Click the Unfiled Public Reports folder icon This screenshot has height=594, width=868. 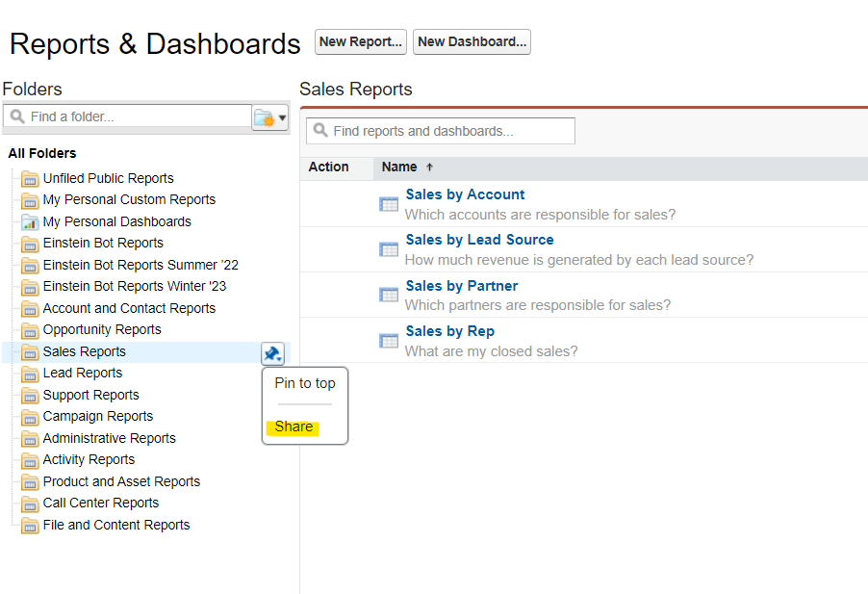[30, 178]
